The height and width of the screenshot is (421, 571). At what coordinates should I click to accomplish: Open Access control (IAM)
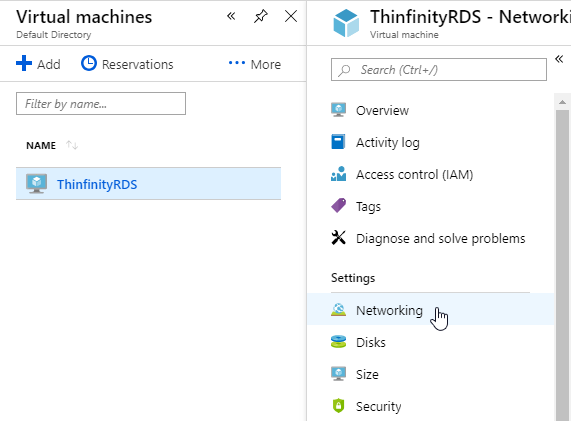(x=414, y=174)
